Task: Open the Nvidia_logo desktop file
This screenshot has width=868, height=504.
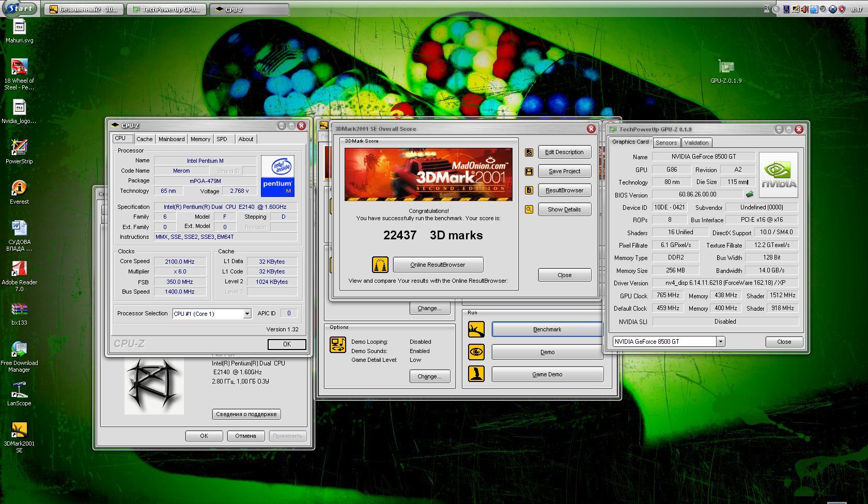Action: (19, 112)
